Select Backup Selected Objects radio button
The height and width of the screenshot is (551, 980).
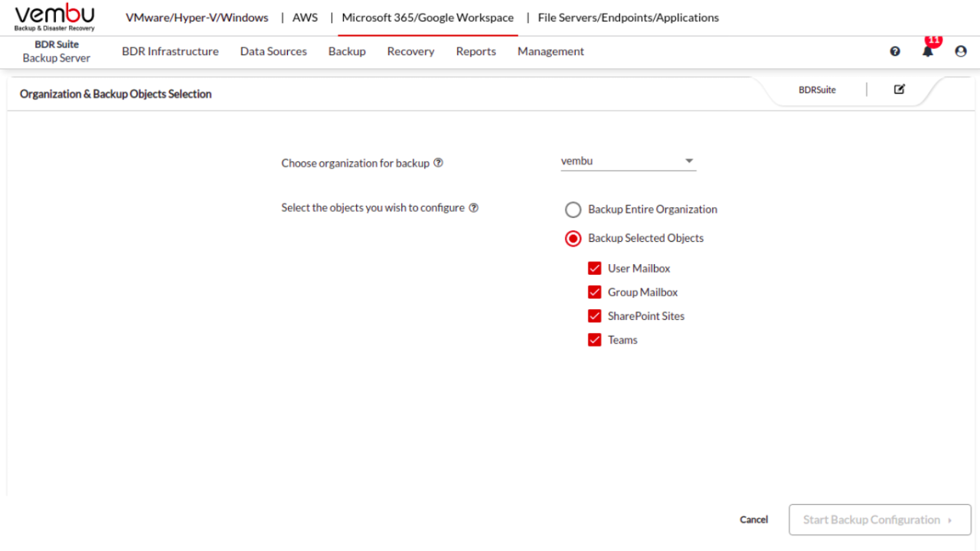[x=573, y=239]
